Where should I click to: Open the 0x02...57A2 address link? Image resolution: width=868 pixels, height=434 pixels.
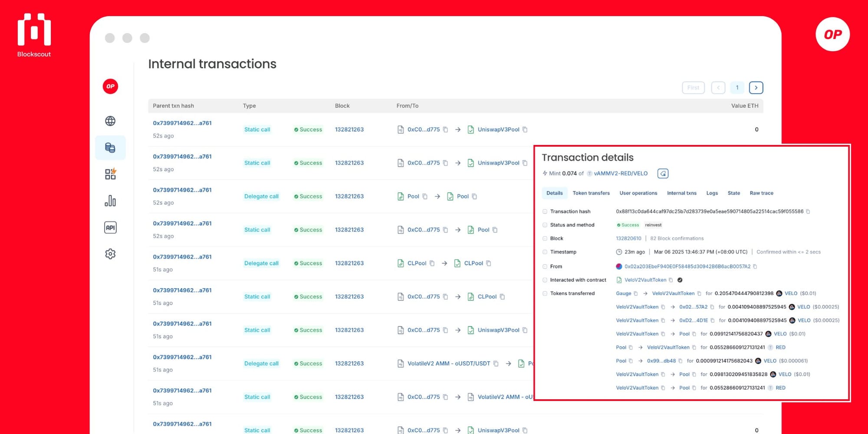click(694, 307)
